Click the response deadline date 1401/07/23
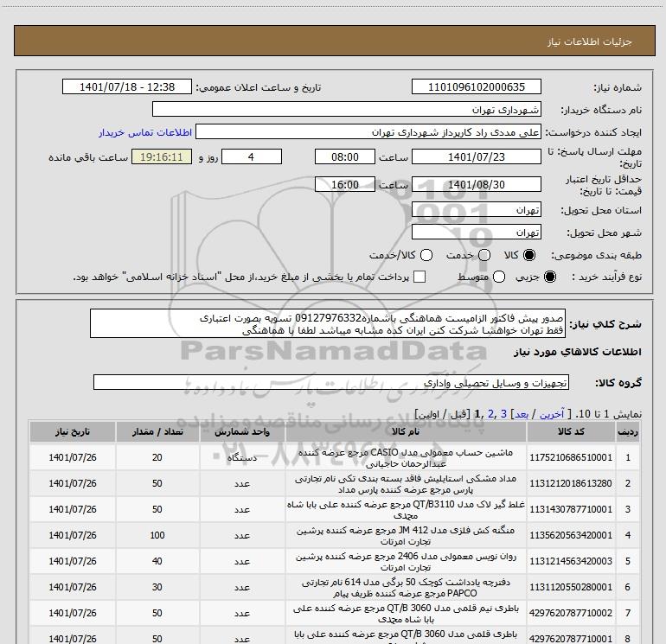 [x=476, y=157]
